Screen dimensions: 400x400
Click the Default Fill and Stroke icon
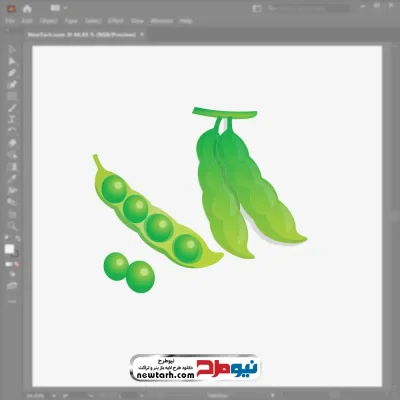click(x=7, y=238)
